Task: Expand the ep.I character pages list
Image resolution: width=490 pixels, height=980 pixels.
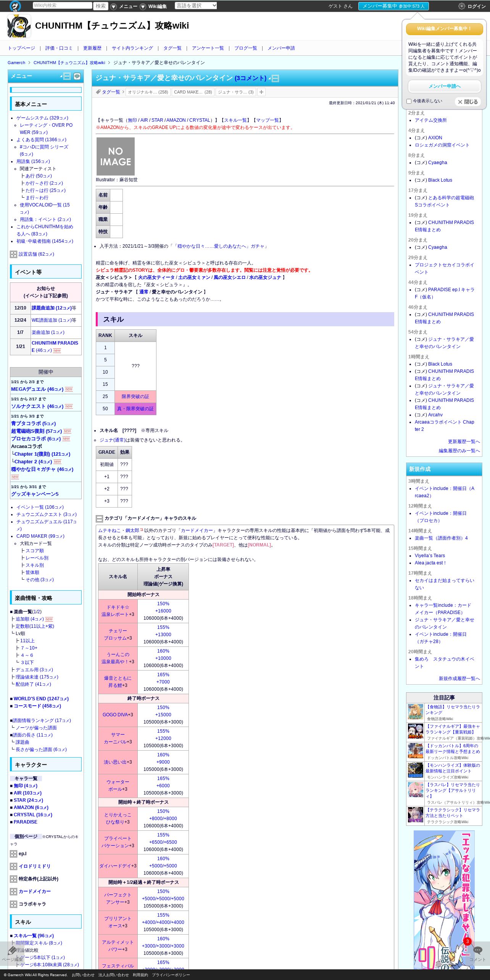Action: coord(13,854)
